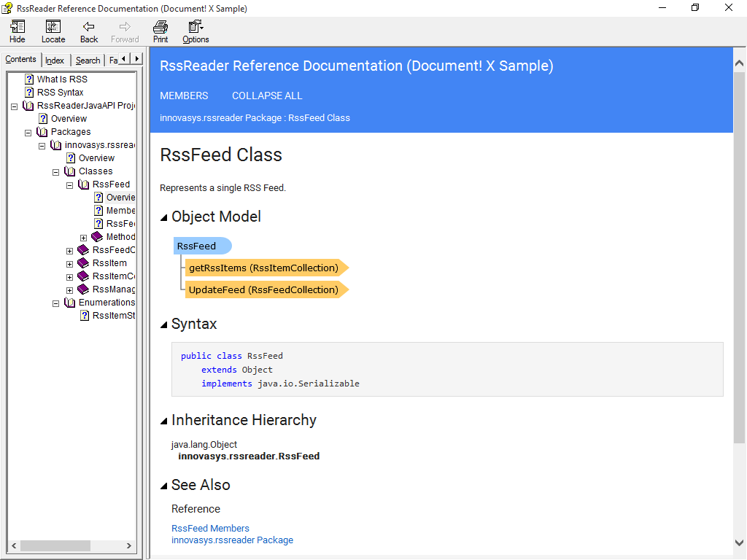Collapse the Object Model section

[x=164, y=217]
